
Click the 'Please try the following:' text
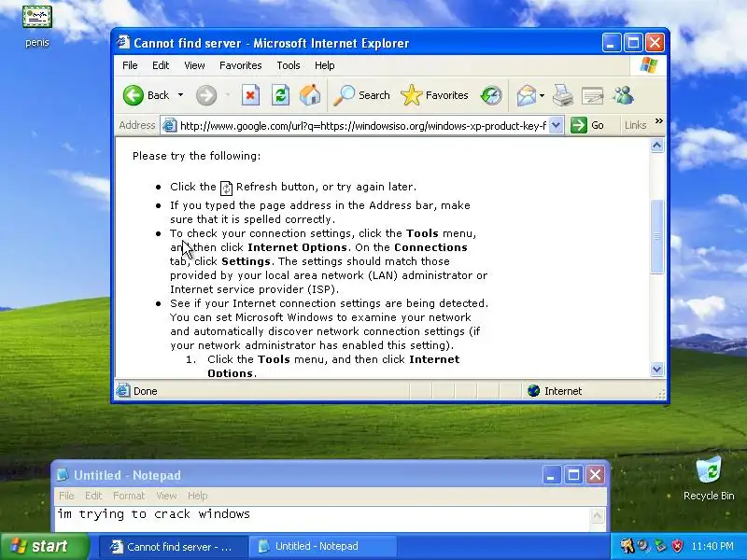[x=196, y=156]
